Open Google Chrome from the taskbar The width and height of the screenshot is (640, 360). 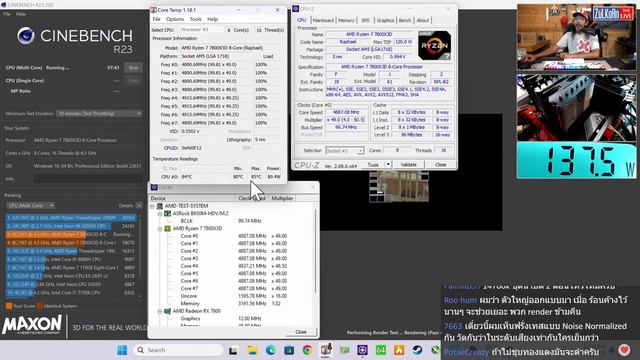[307, 350]
